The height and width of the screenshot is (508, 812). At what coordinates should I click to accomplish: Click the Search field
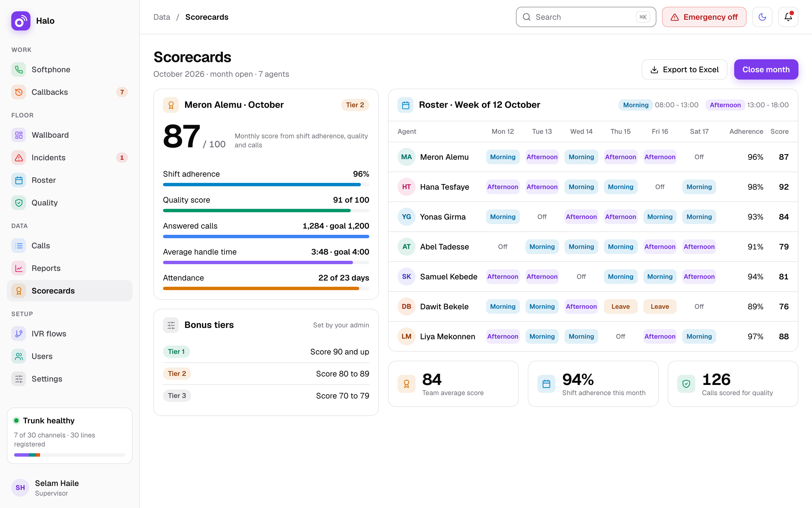(586, 17)
